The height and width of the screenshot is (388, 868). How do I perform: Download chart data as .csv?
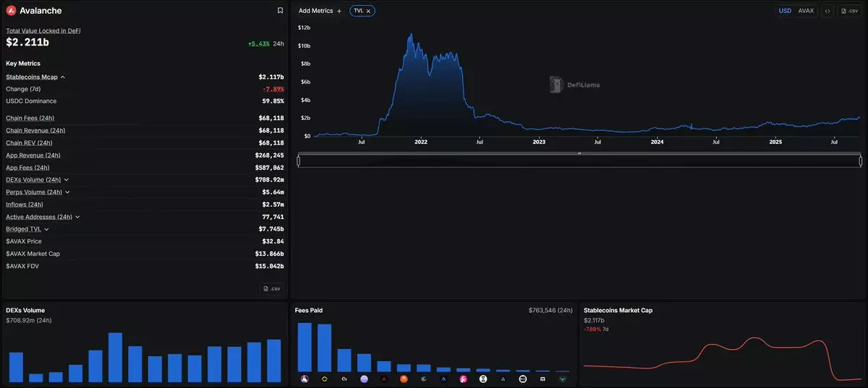click(849, 11)
